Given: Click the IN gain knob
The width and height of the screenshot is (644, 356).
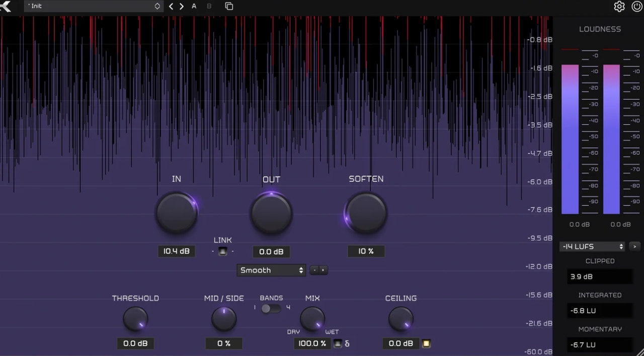Looking at the screenshot, I should tap(177, 213).
